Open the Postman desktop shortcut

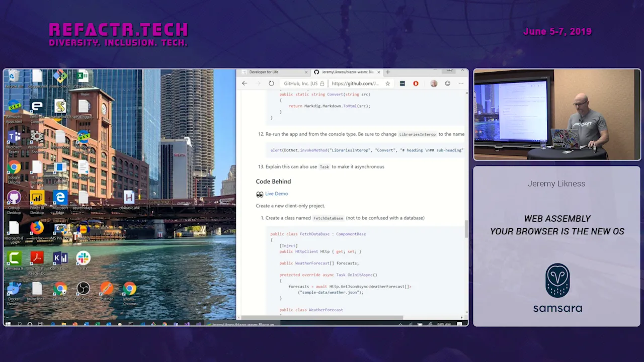(x=106, y=290)
